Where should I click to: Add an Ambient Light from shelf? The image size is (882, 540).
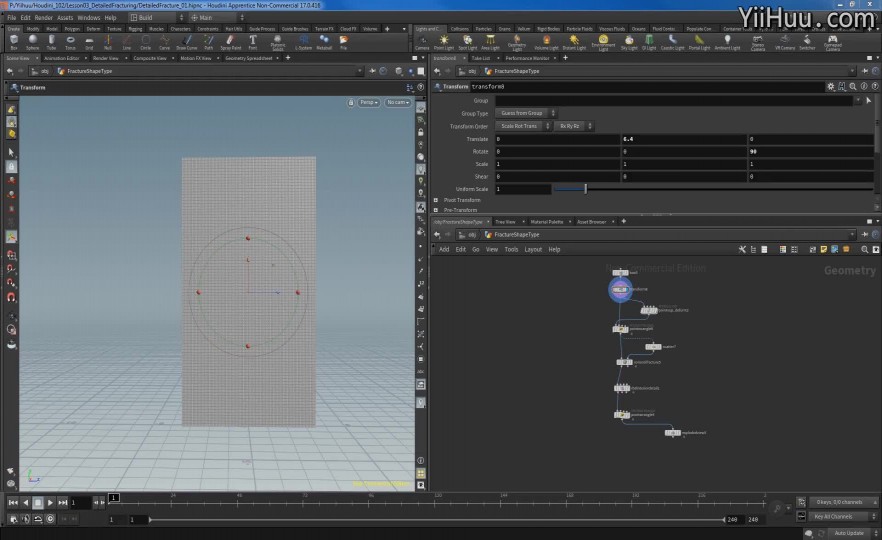(727, 42)
